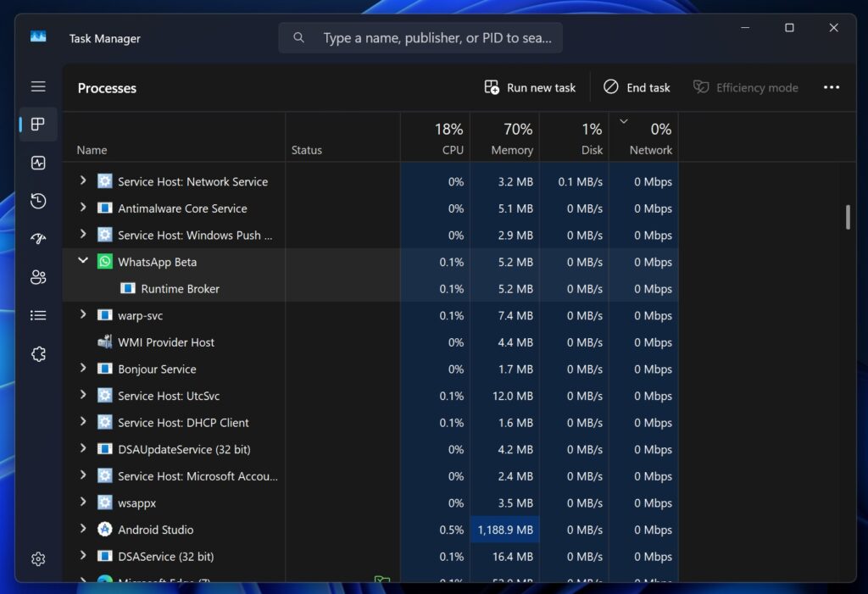This screenshot has width=868, height=594.
Task: Open the three-dot overflow menu
Action: coord(832,86)
